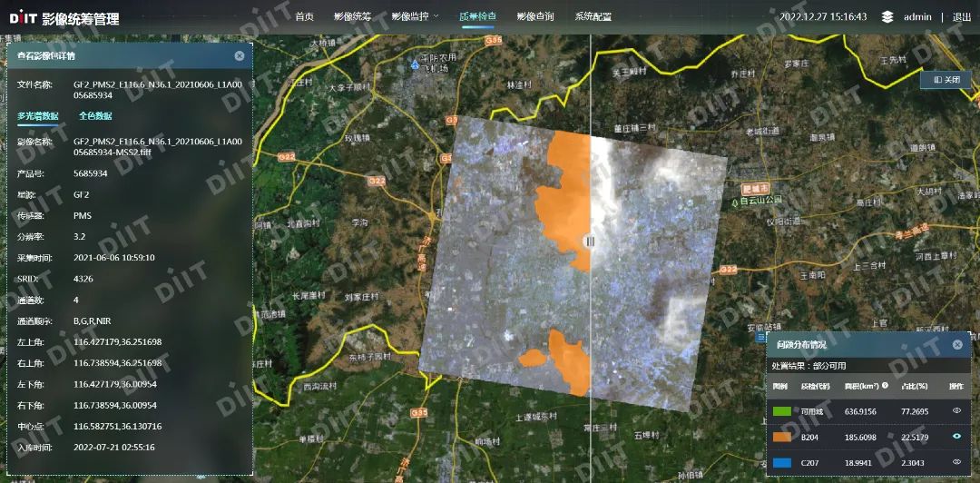Image resolution: width=980 pixels, height=483 pixels.
Task: Click the channel order value B,G,R,NIR
Action: [x=92, y=321]
